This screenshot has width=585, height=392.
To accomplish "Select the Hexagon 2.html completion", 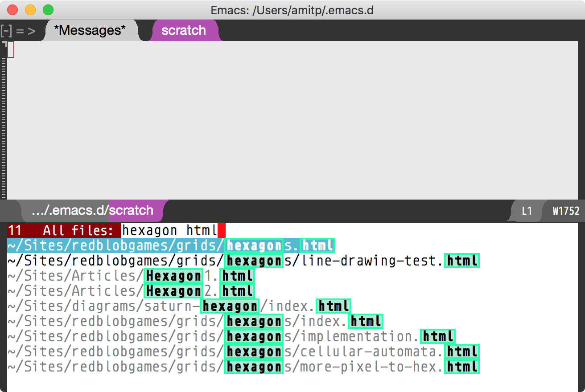I will pyautogui.click(x=134, y=291).
